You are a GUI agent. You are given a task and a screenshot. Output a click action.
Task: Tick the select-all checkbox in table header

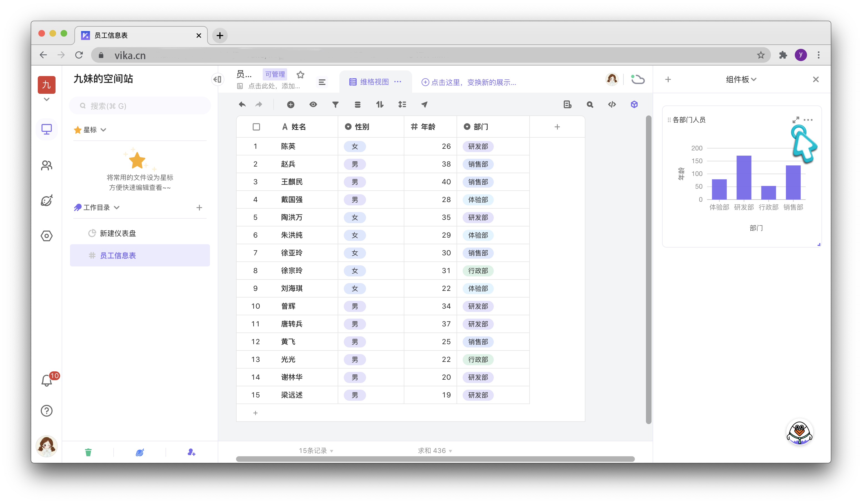click(x=256, y=127)
